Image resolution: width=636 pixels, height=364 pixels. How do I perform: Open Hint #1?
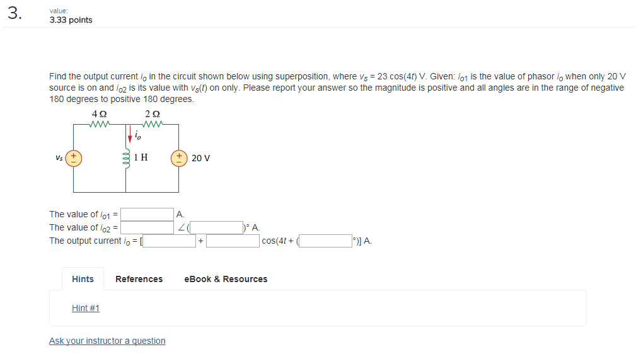click(x=85, y=308)
